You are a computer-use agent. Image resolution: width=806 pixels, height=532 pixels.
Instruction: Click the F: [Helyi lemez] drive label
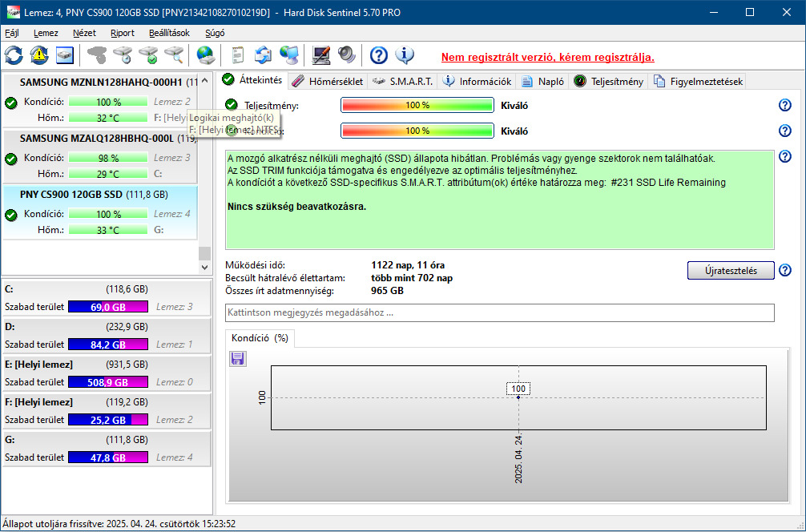click(x=38, y=402)
